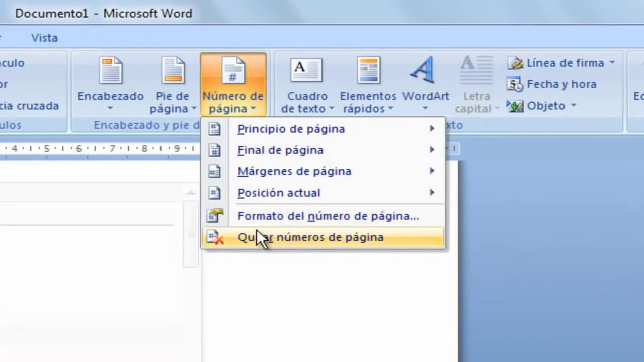Expand the Márgenes de página submenu arrow
This screenshot has width=644, height=362.
432,171
